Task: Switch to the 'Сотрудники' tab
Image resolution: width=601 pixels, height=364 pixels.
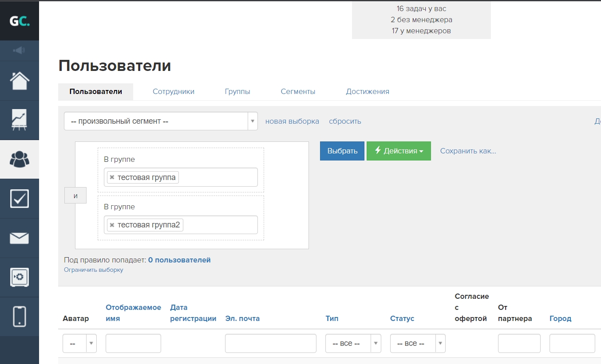Action: (x=174, y=92)
